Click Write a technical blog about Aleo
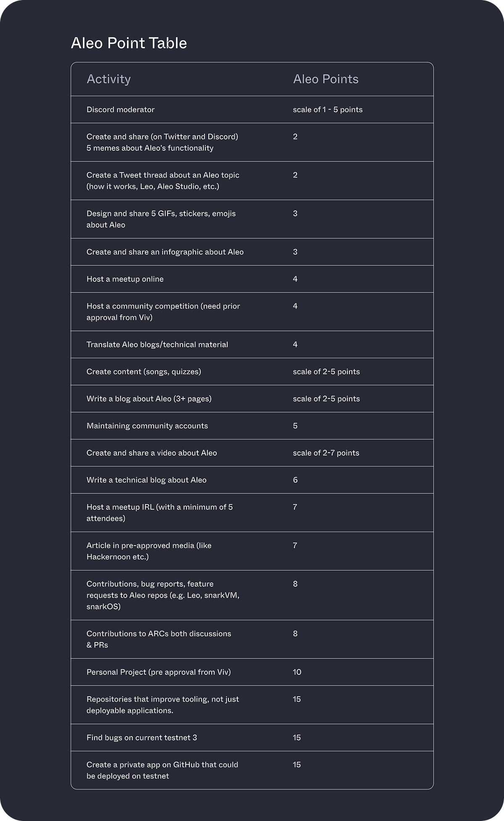This screenshot has width=504, height=821. 147,480
